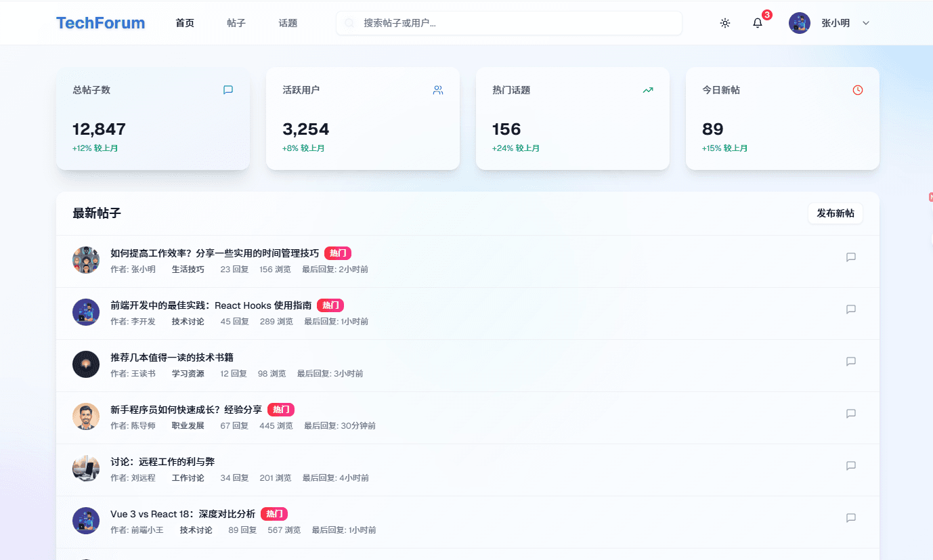This screenshot has height=560, width=933.
Task: Click the trending arrow icon on 热门话题 card
Action: pyautogui.click(x=648, y=89)
